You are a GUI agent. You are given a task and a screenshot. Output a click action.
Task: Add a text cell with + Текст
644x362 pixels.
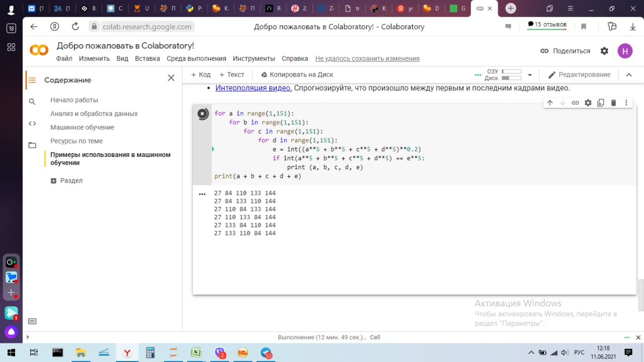pyautogui.click(x=231, y=75)
